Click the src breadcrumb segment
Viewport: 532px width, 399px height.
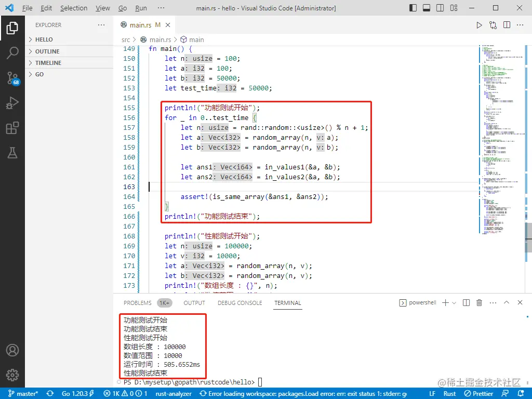pos(126,39)
